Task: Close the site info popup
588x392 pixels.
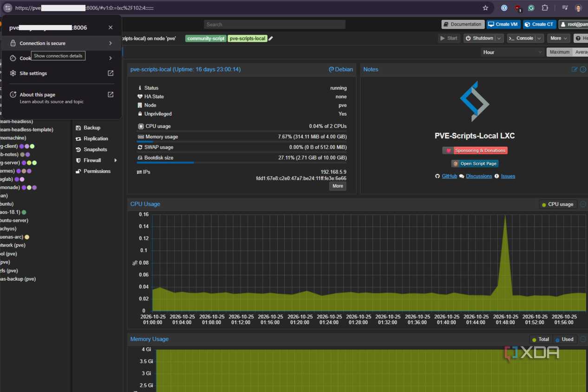Action: click(111, 27)
